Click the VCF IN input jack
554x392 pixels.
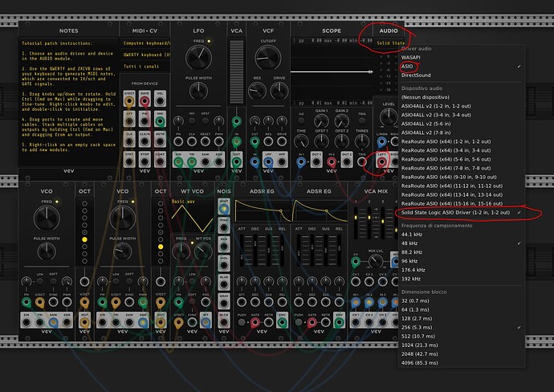[255, 162]
